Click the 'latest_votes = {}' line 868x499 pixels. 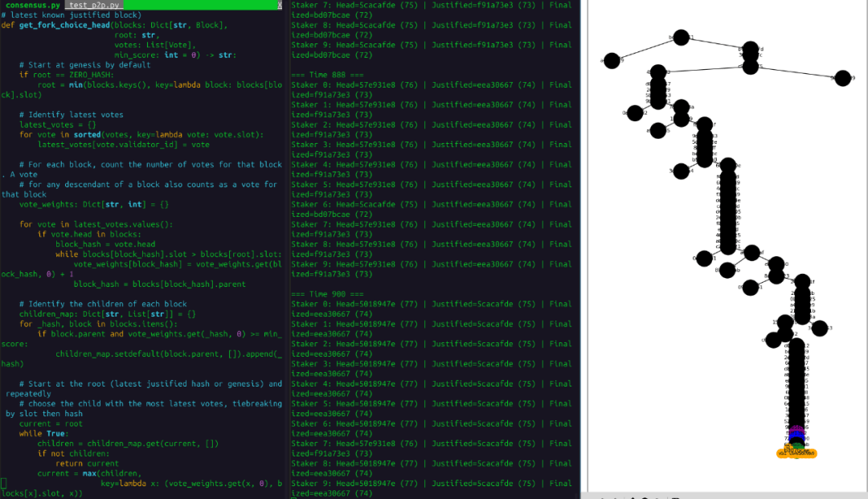coord(58,125)
